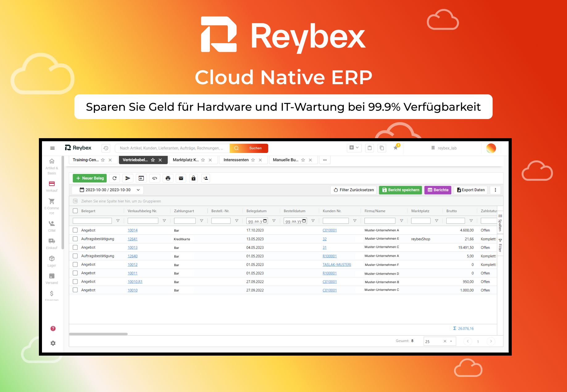Check the row with Verkaufsbeleg 10013

pos(75,247)
